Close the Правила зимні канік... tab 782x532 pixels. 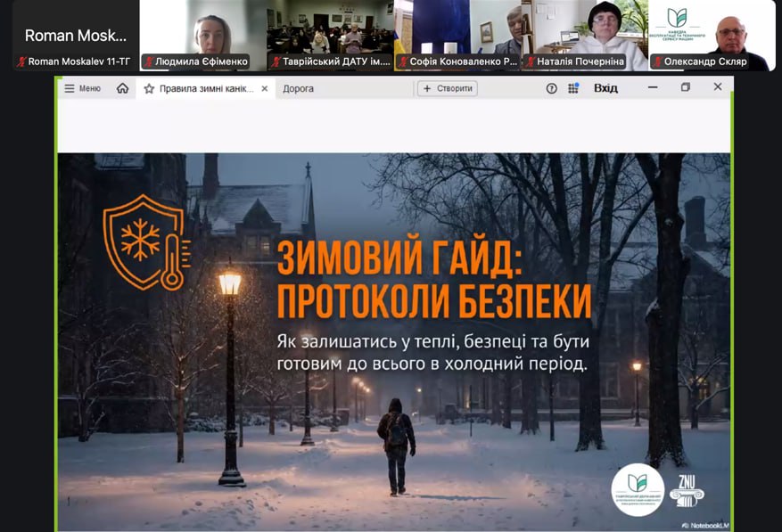tap(265, 89)
